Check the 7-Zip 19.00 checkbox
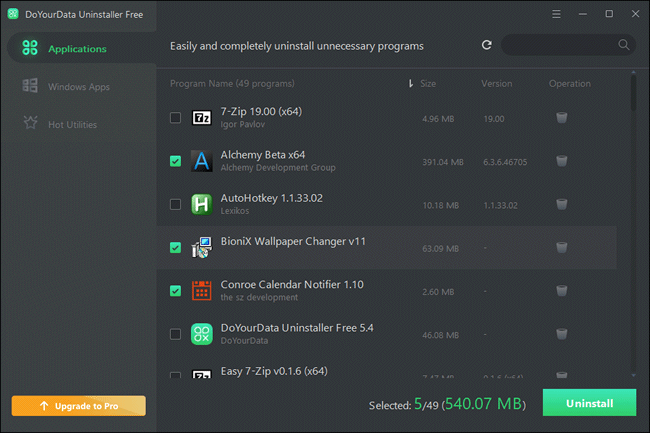This screenshot has height=433, width=650. [176, 118]
